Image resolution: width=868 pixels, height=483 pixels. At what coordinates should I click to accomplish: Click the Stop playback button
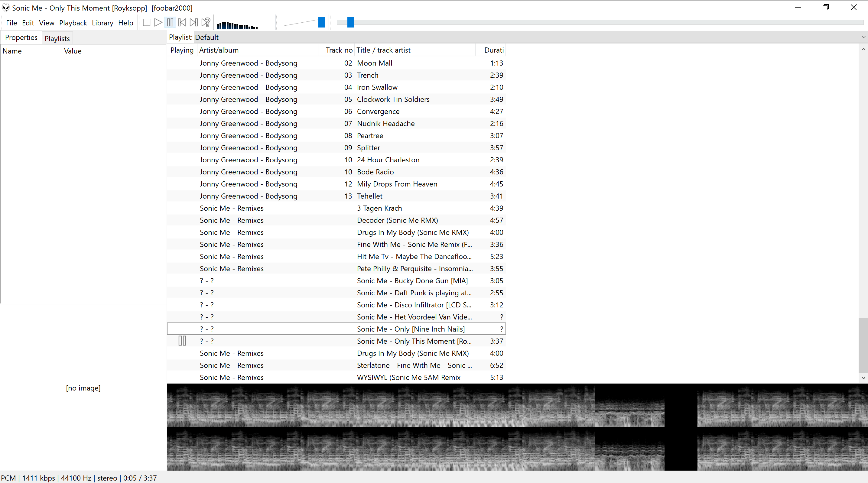click(146, 23)
